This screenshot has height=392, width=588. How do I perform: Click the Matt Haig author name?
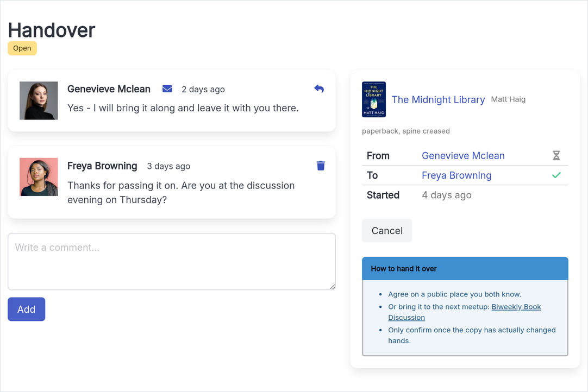click(x=508, y=99)
